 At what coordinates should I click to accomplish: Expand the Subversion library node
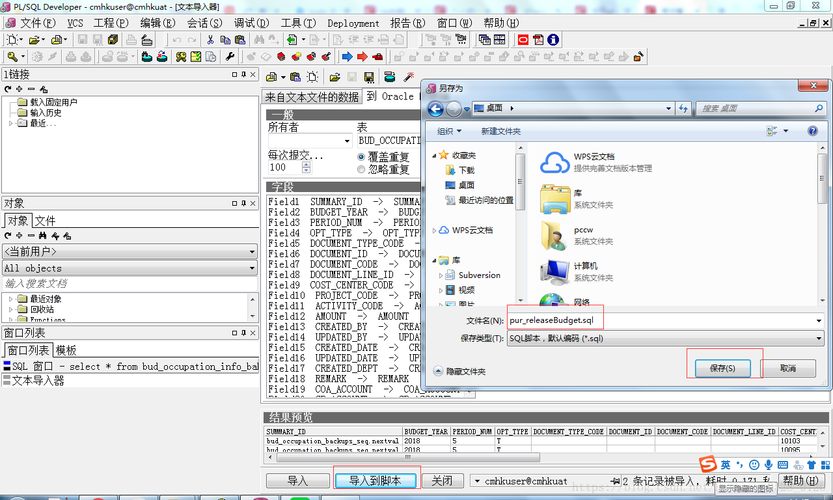pos(440,275)
